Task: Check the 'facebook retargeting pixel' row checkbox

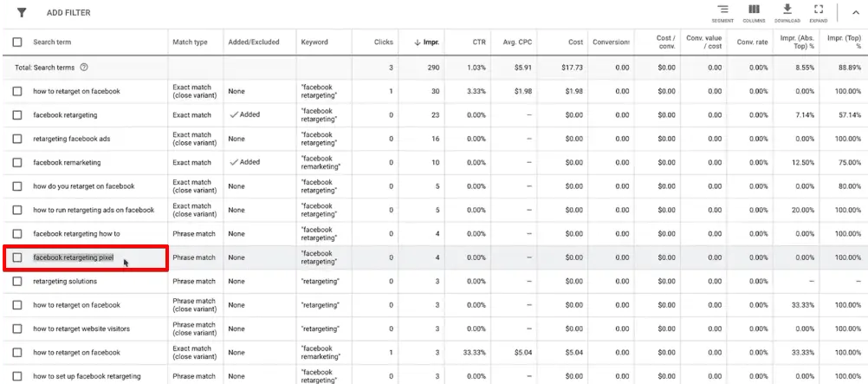Action: point(17,257)
